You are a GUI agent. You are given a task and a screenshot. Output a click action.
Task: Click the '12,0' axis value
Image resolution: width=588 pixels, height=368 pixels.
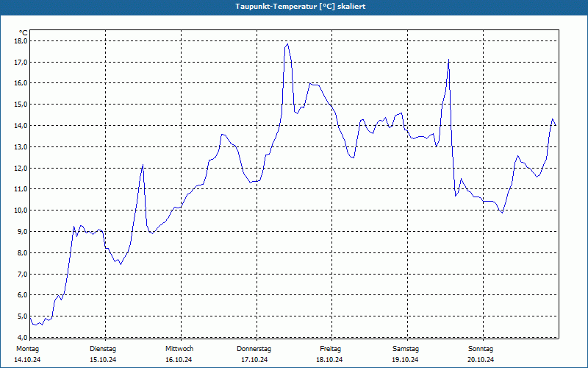click(x=21, y=168)
